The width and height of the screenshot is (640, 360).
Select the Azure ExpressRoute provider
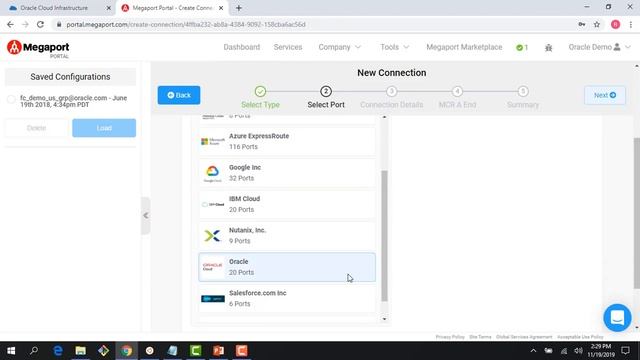(x=287, y=141)
